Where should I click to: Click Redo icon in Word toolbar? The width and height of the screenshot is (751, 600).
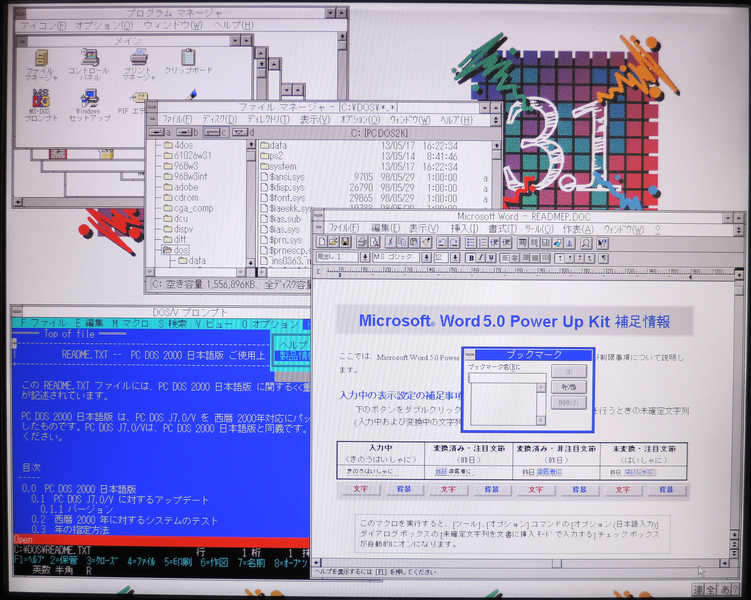pyautogui.click(x=454, y=242)
